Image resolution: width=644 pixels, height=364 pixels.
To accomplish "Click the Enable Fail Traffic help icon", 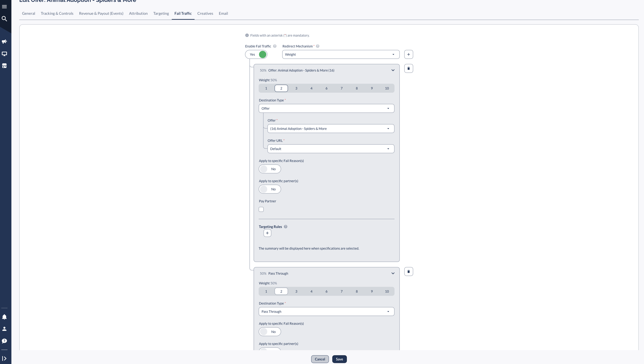I will point(275,46).
